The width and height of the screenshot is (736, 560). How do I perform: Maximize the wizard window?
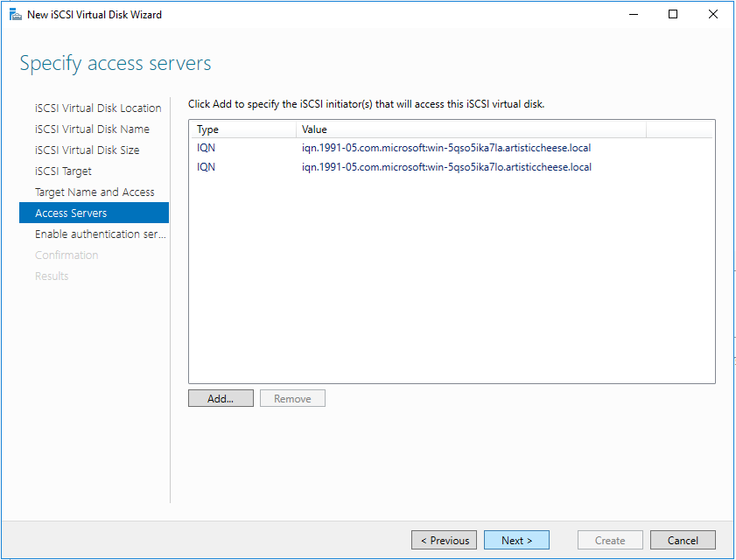tap(672, 14)
